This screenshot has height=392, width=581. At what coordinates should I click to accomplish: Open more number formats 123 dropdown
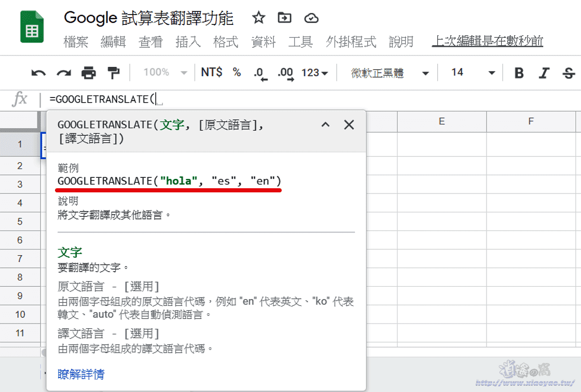tap(314, 73)
